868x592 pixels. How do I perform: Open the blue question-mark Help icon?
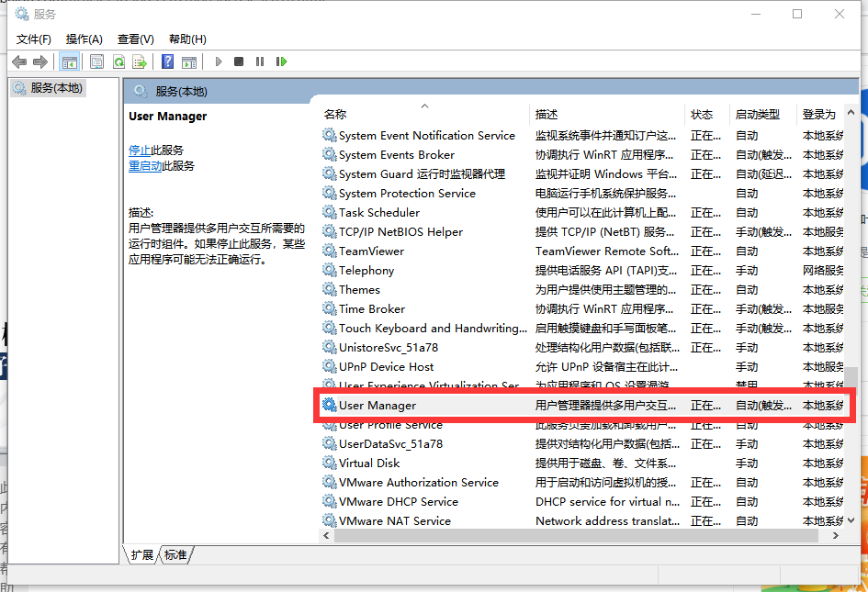[168, 61]
